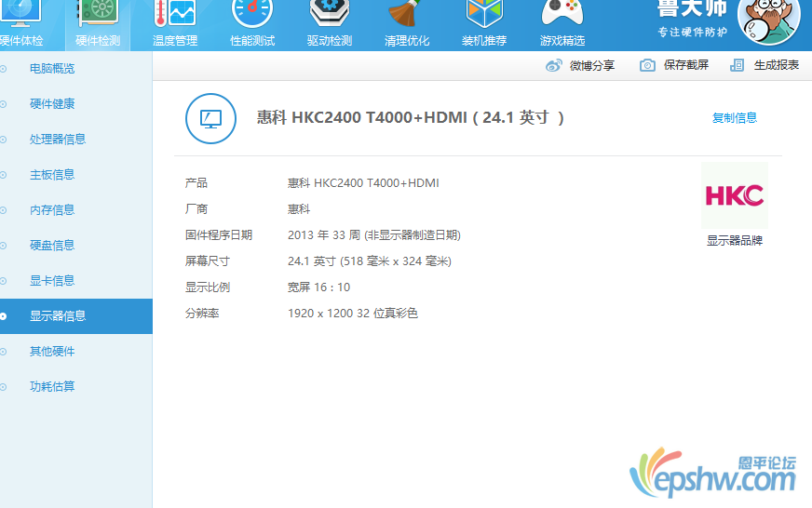Click the 屏幕尺寸 label
Screen dimensions: 812x508
(x=207, y=261)
